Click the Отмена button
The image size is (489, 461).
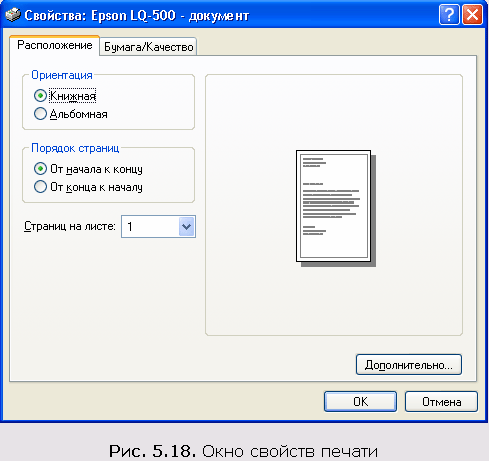click(441, 402)
